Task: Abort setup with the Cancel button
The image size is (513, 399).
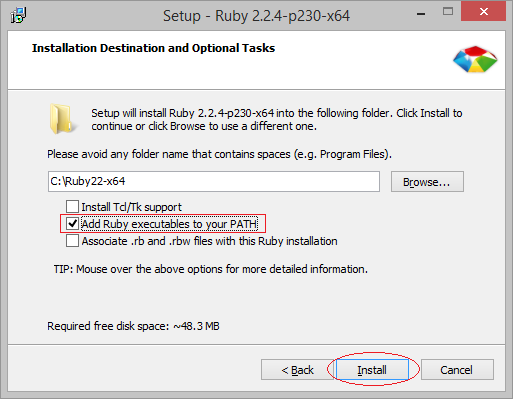Action: point(457,370)
